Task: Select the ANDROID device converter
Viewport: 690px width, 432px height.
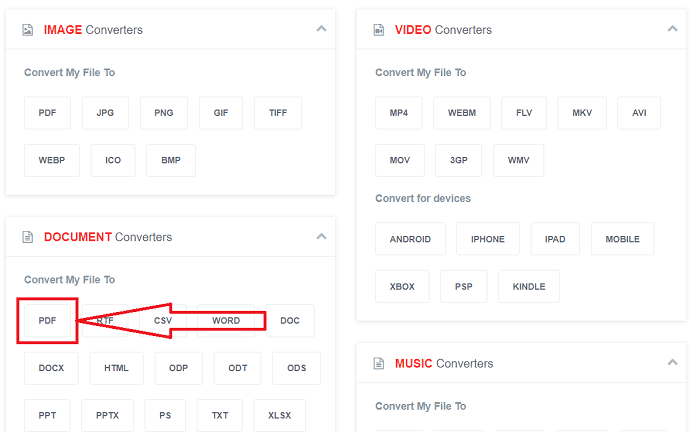Action: pos(410,239)
